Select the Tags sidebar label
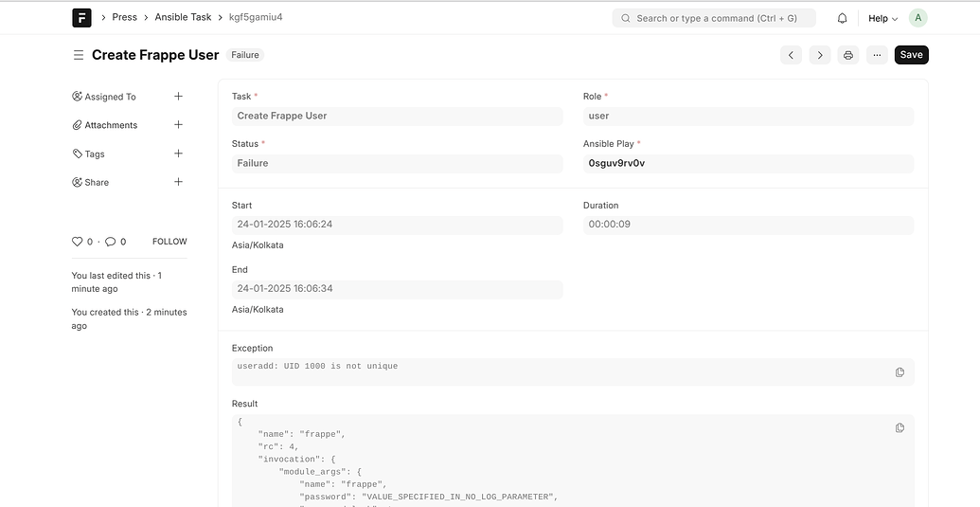Screen dimensions: 980x507 [x=95, y=154]
